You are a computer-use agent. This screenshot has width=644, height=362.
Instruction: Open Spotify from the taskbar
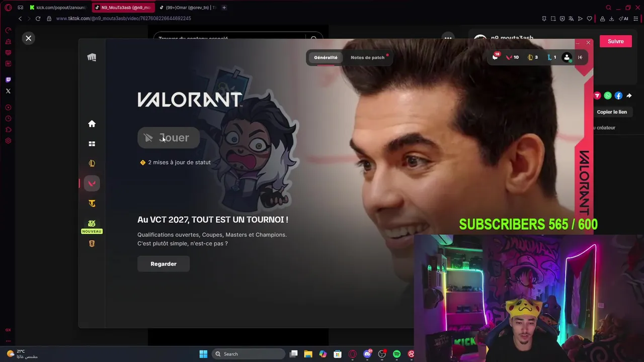tap(396, 354)
